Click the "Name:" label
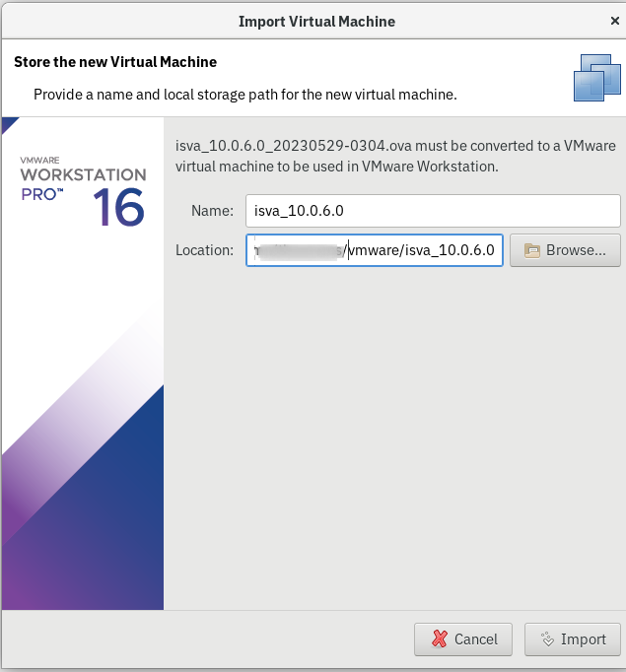This screenshot has height=672, width=626. click(x=212, y=210)
